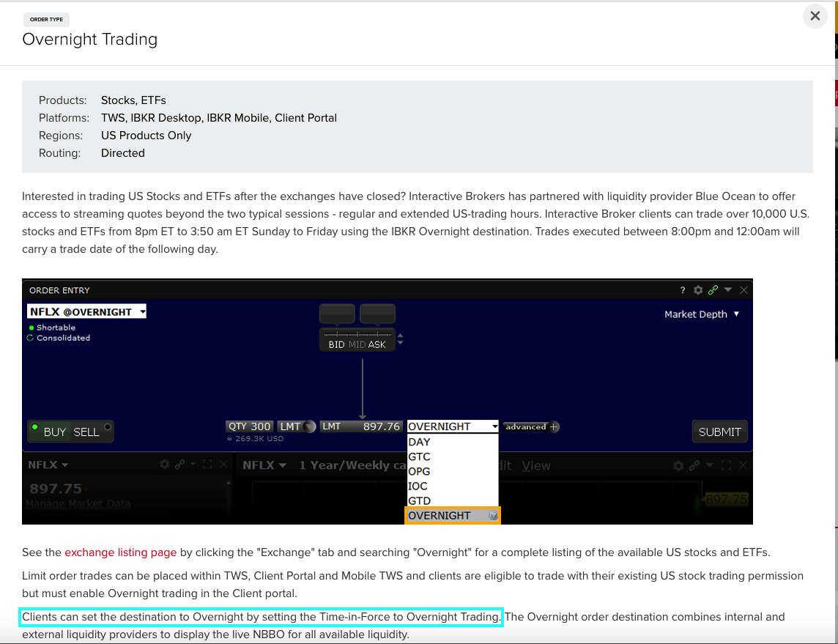Open the LMT order type selector
This screenshot has height=644, width=838.
[x=290, y=426]
